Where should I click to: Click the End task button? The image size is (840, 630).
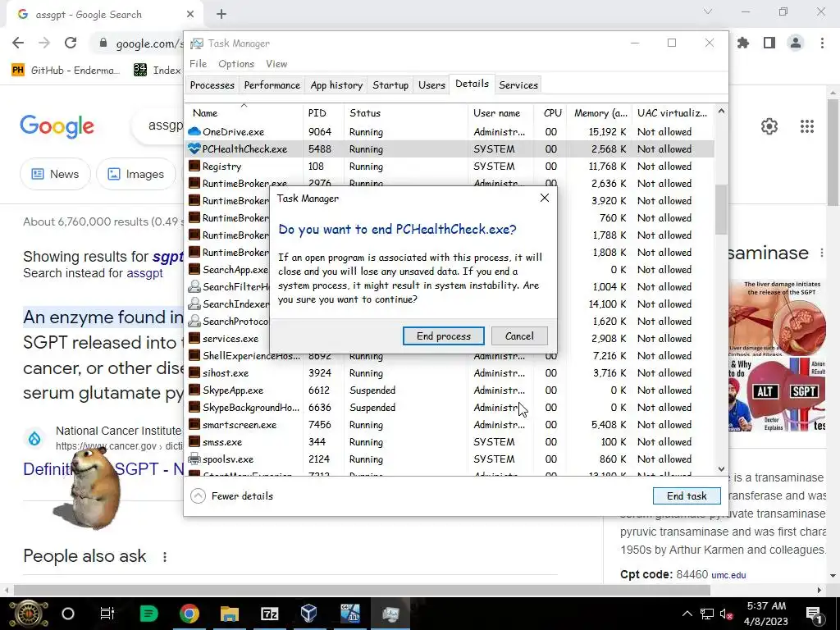pos(687,496)
